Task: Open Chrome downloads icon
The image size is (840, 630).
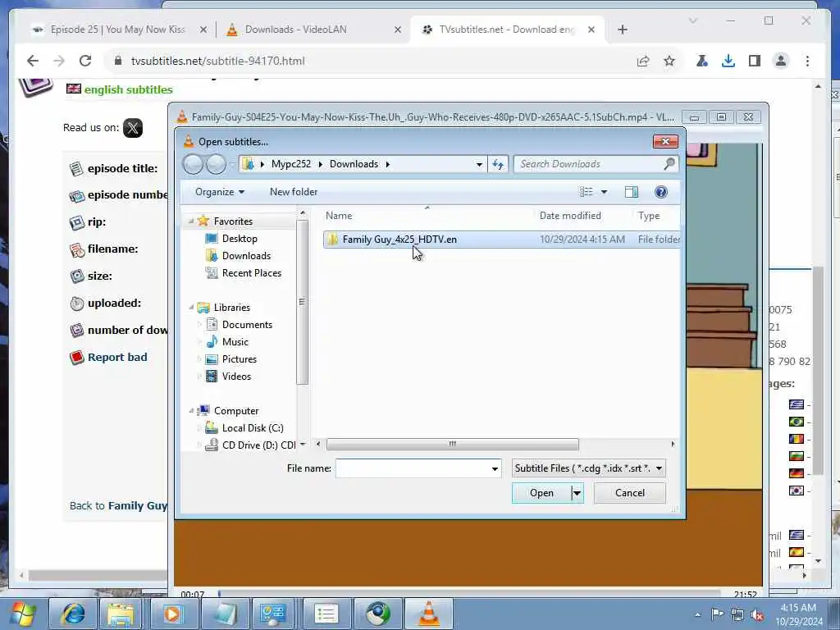Action: coord(728,61)
